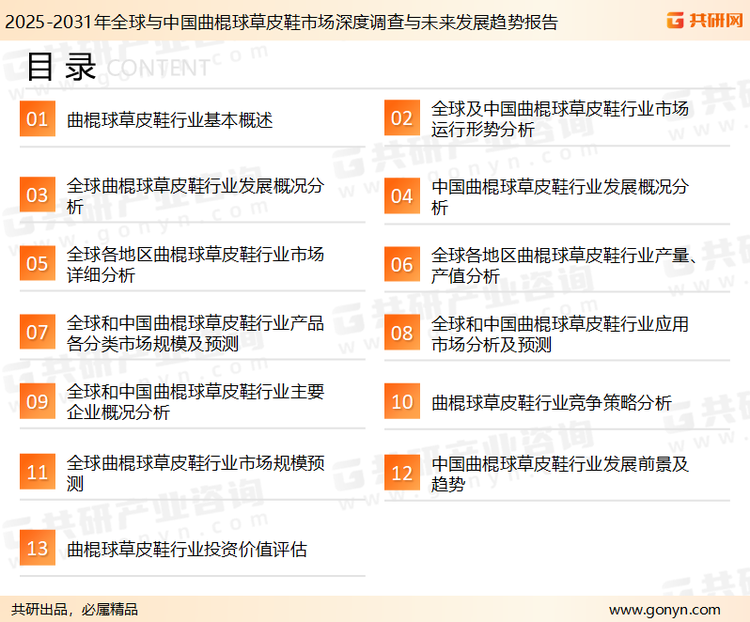Select the 13 chapter number badge
Screen dimensions: 750x622
click(37, 548)
